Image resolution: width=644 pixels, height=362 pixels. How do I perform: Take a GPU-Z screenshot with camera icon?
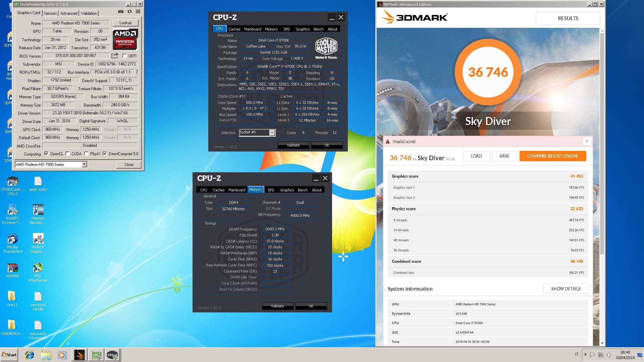pos(121,12)
